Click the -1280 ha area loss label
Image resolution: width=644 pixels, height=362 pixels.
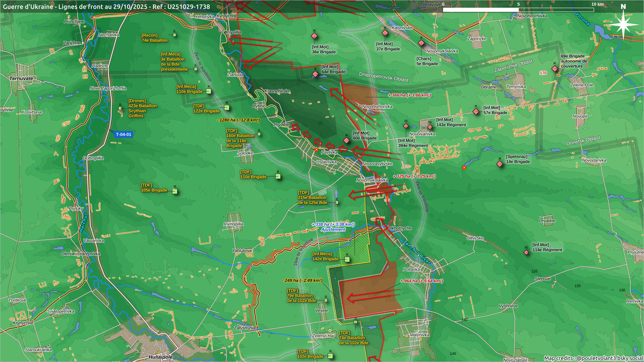238,120
